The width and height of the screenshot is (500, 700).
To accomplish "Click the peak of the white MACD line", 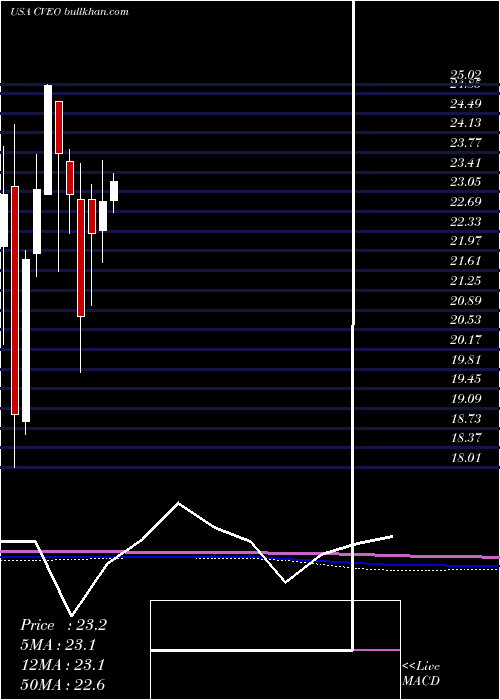I will (x=179, y=503).
